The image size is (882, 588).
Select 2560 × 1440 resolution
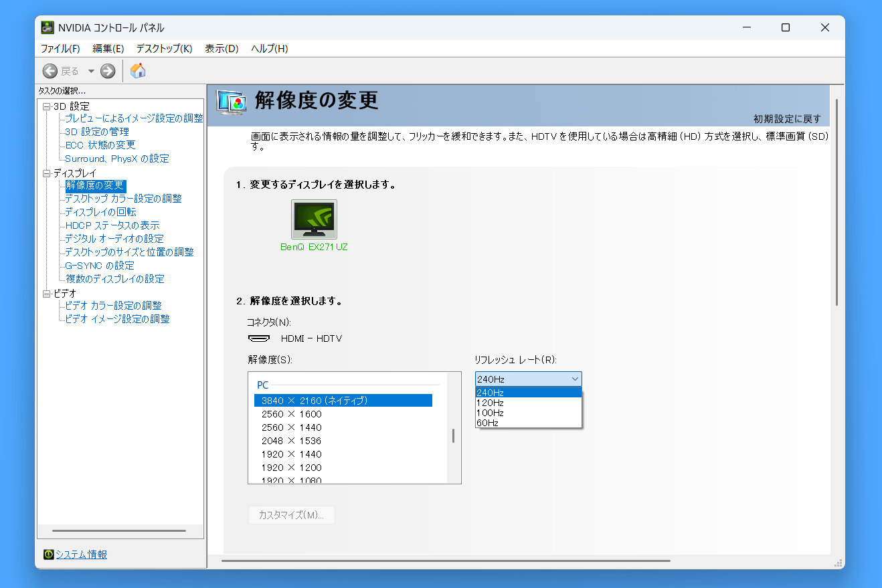pos(292,427)
